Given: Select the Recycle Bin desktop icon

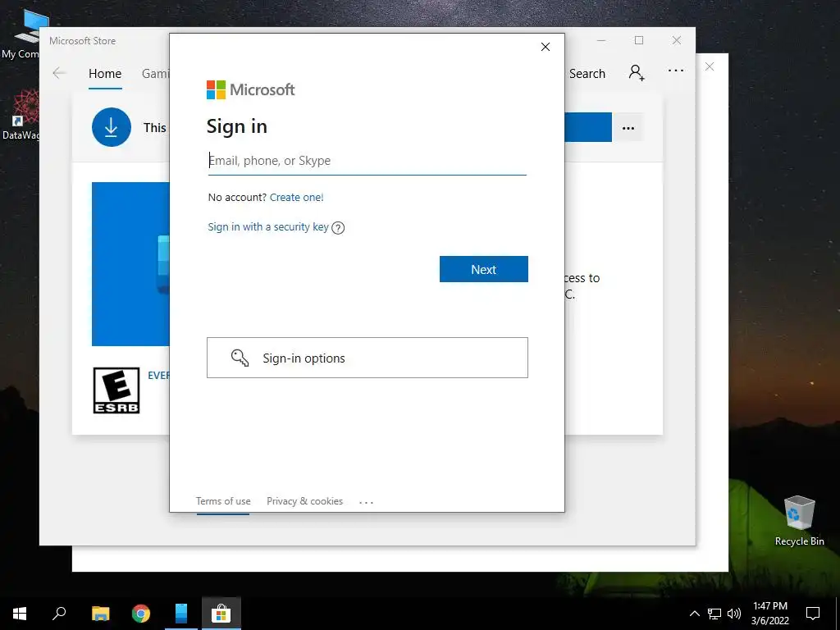Looking at the screenshot, I should point(799,521).
